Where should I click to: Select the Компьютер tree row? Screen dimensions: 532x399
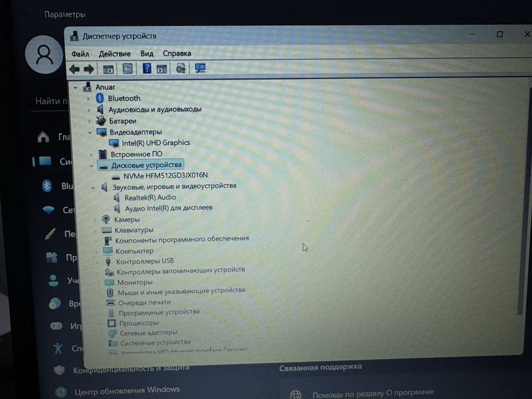point(135,251)
